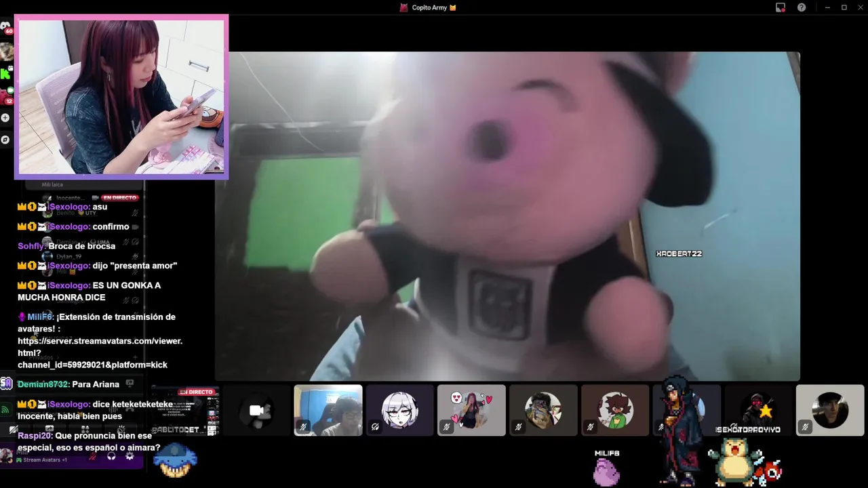Select webcam tile of person in blue room

(x=328, y=411)
